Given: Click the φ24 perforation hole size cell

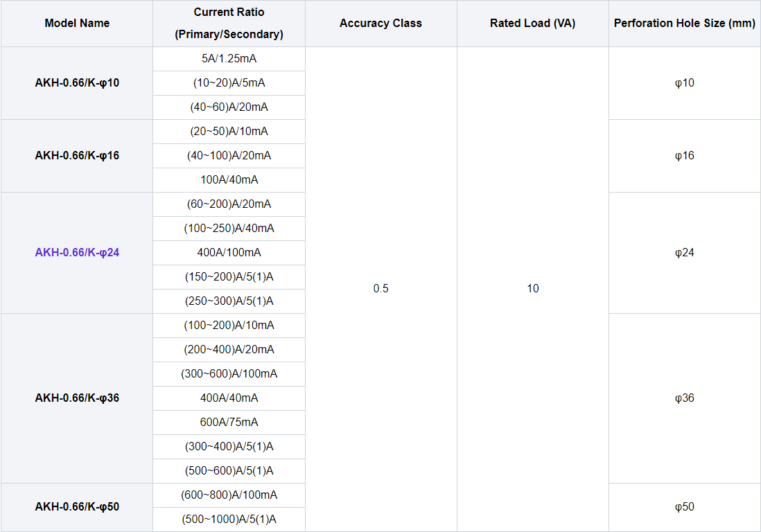Looking at the screenshot, I should 684,252.
